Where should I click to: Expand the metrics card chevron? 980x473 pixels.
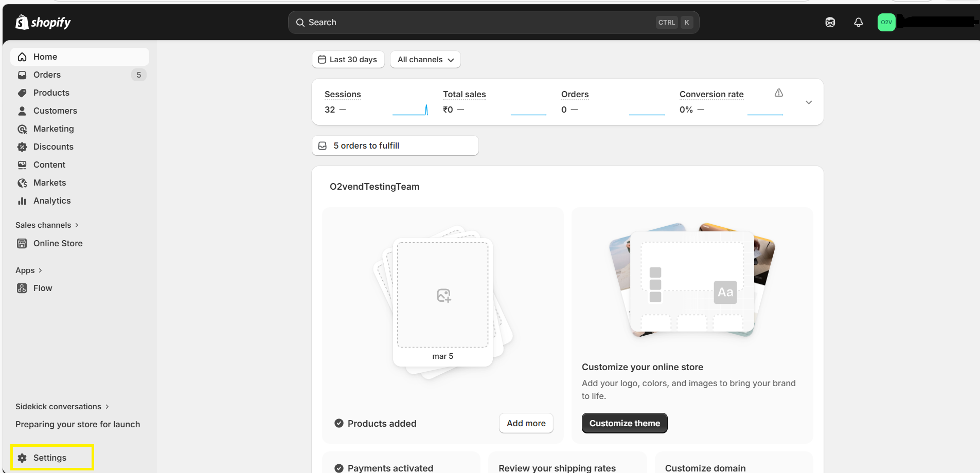(809, 102)
